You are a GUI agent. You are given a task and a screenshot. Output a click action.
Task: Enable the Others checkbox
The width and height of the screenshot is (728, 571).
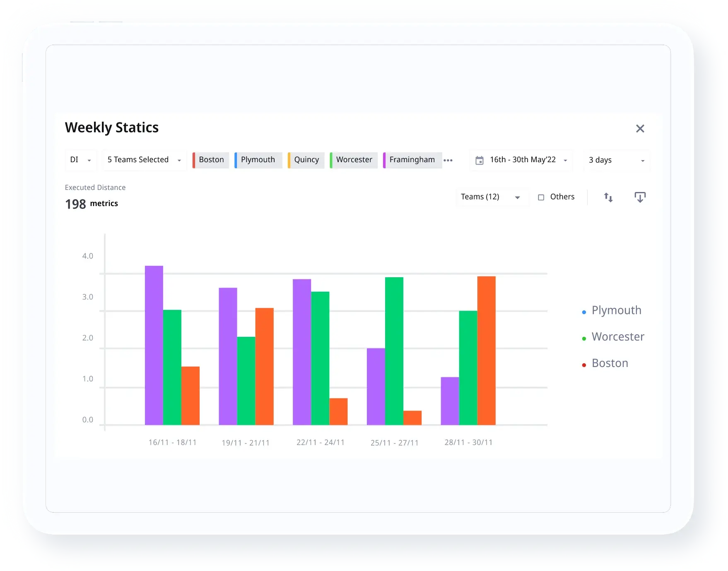541,197
